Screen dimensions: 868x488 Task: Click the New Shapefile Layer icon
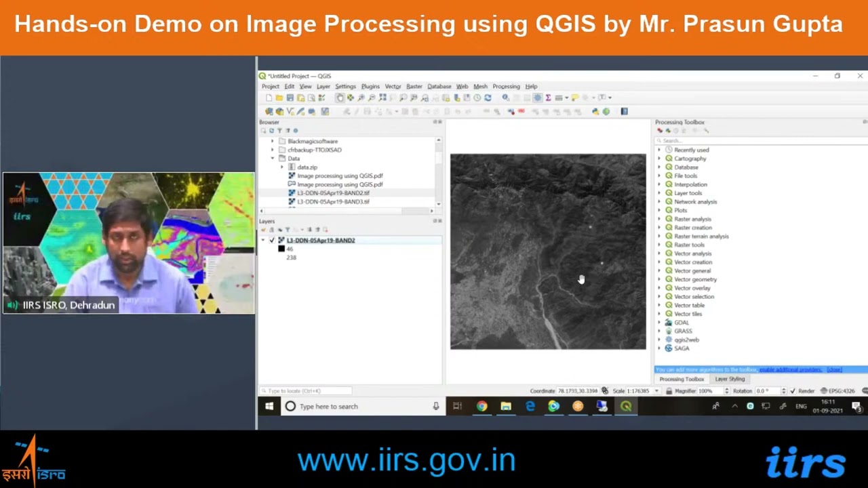tap(290, 111)
